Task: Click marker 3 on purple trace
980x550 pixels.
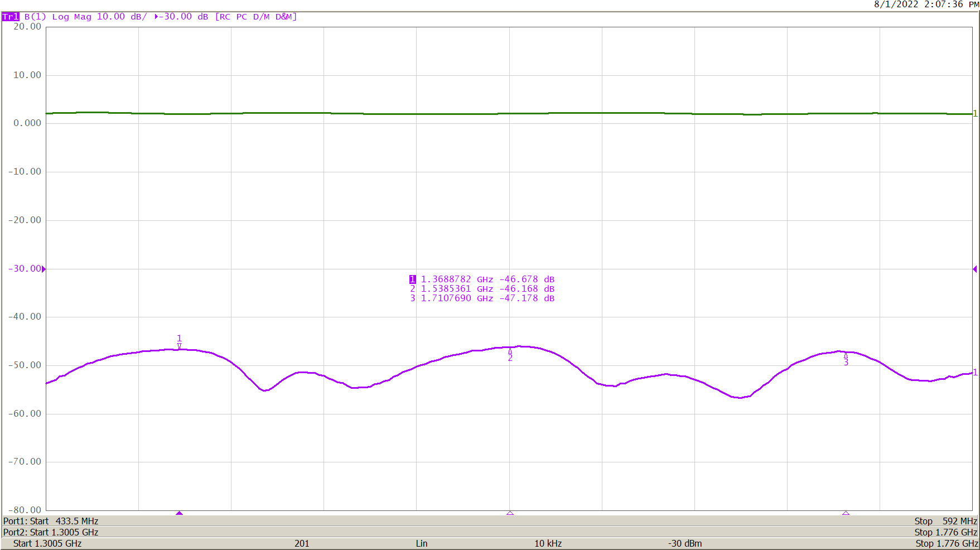Action: [846, 359]
